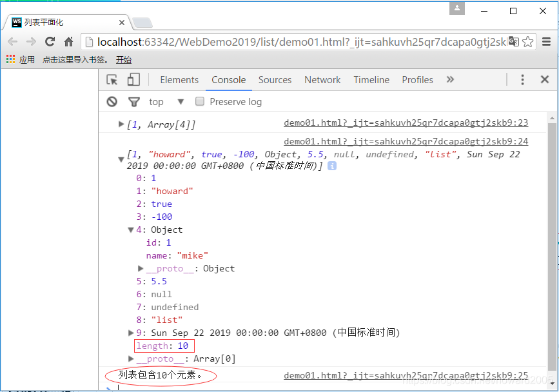Select the name: "mike" property
The image size is (559, 392).
click(177, 256)
